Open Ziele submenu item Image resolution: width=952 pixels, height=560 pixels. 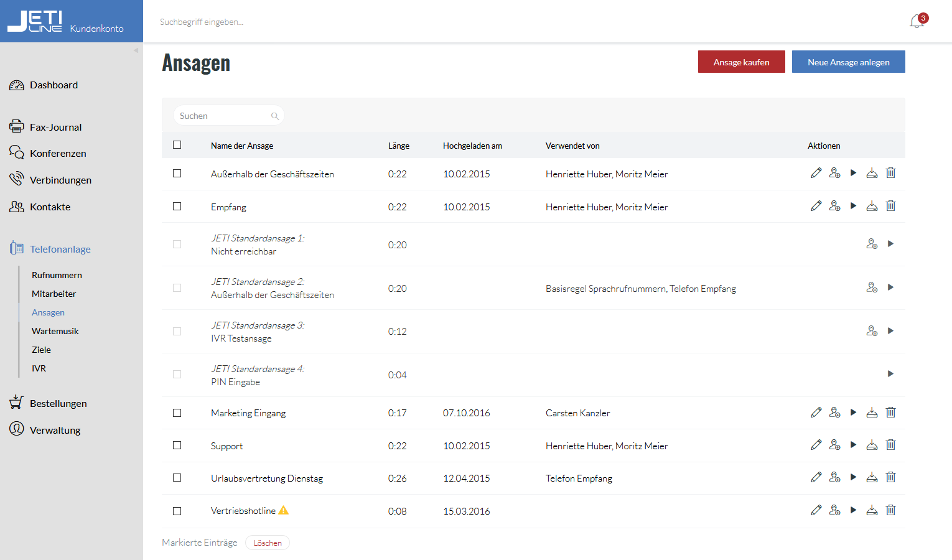click(41, 350)
